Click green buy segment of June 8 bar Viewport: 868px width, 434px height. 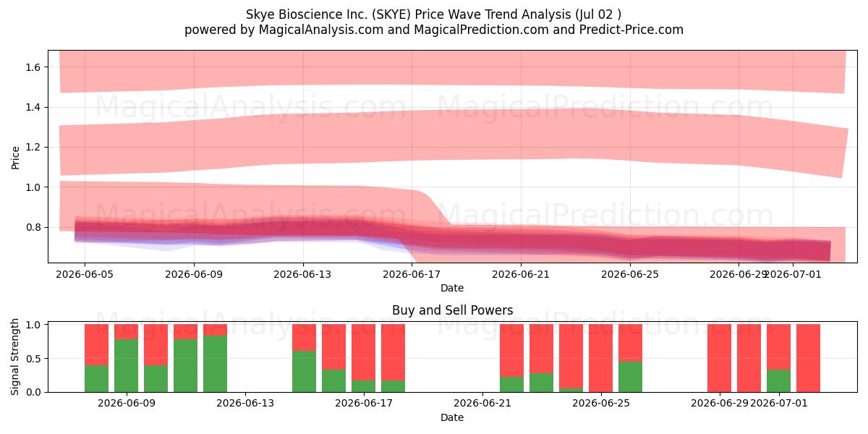click(x=97, y=378)
